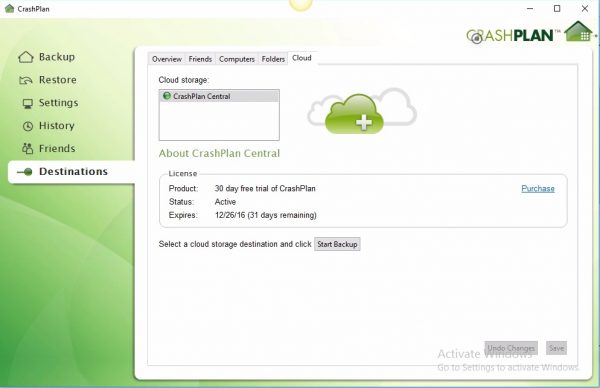The width and height of the screenshot is (600, 388).
Task: Open the Friends sidebar section
Action: coord(57,148)
